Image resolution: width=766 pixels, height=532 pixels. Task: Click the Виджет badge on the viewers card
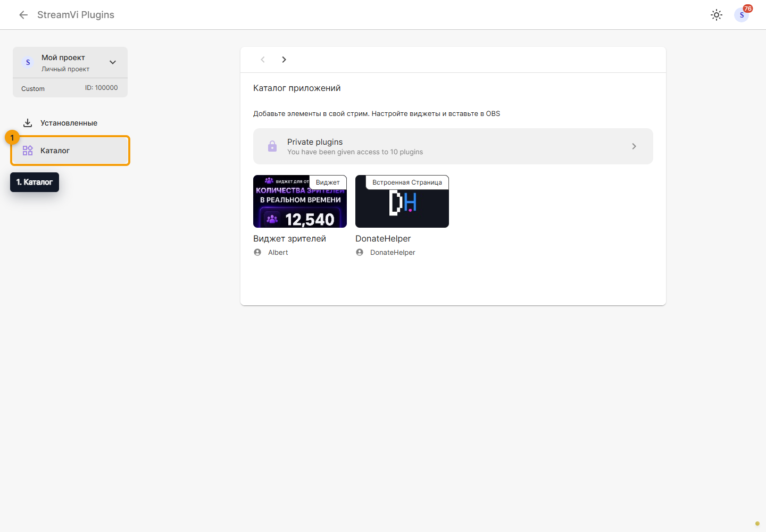point(328,182)
